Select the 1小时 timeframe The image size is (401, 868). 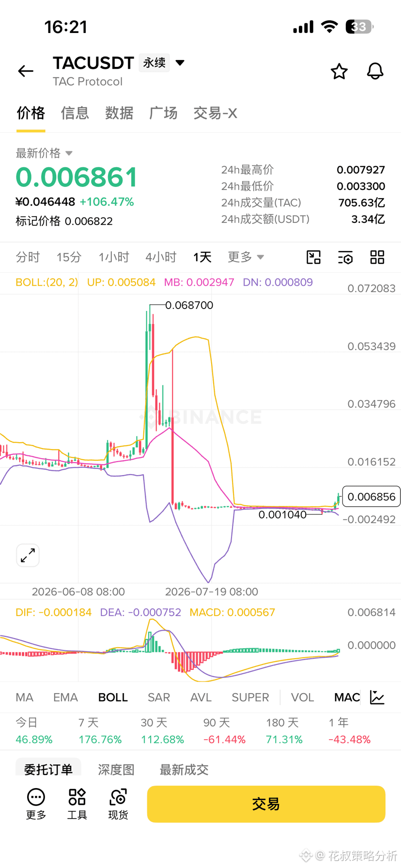coord(114,257)
